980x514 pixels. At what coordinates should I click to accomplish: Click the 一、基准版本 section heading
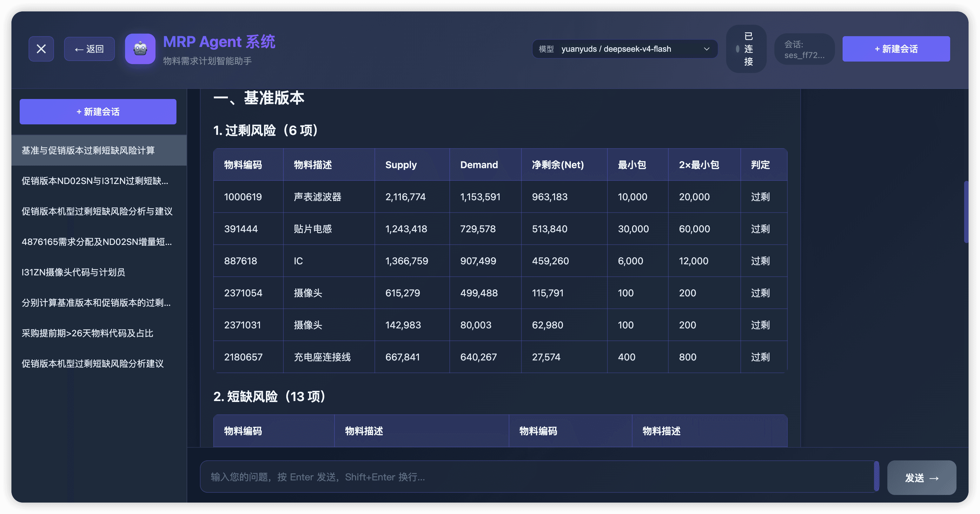click(259, 98)
